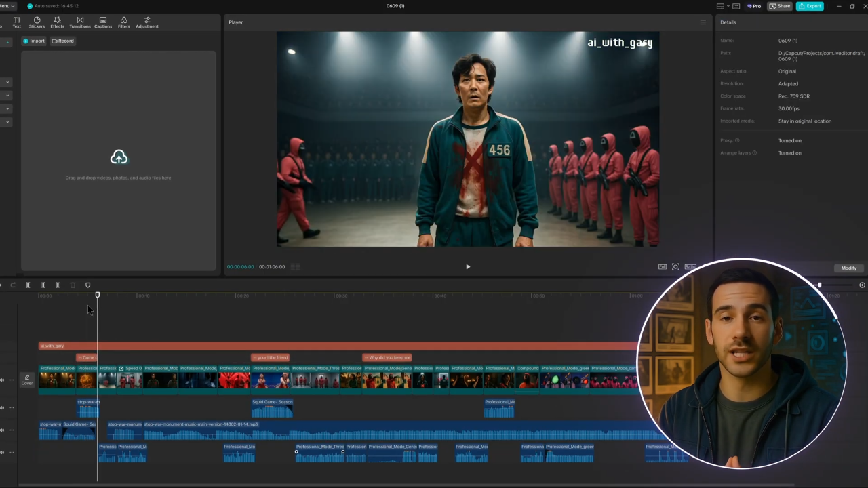Click the Split tool in timeline toolbar
Screen dimensions: 868x488
(28, 285)
